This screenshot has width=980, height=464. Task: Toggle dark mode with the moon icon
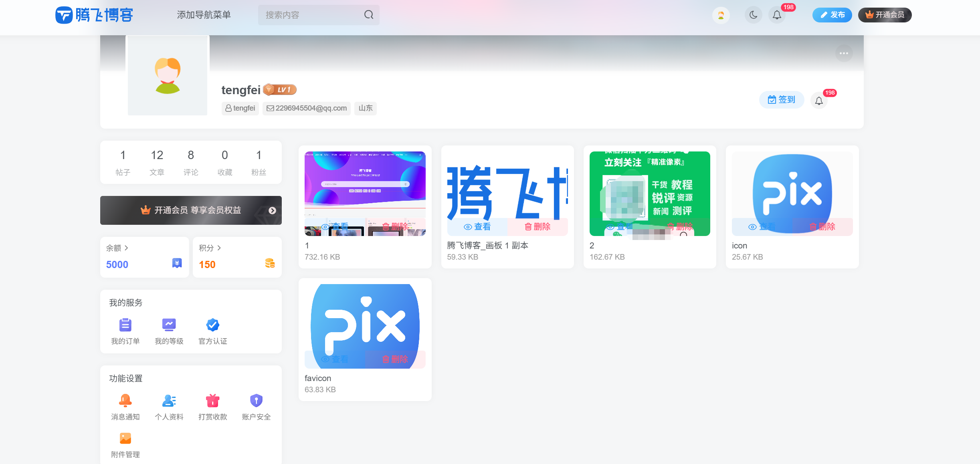[753, 15]
